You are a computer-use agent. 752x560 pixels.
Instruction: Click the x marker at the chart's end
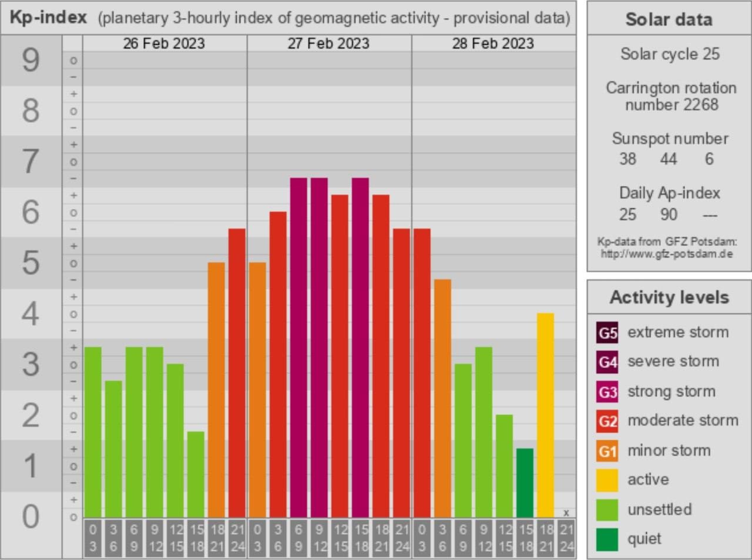tap(566, 513)
